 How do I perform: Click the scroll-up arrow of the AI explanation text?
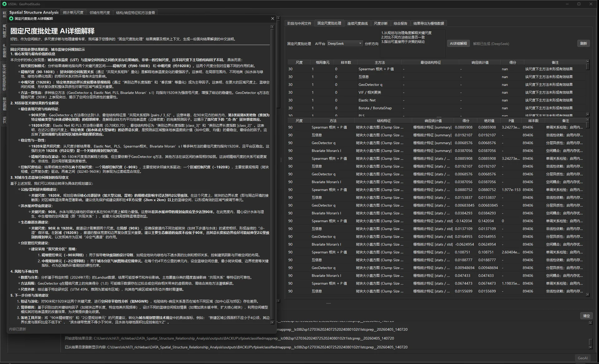pos(272,27)
